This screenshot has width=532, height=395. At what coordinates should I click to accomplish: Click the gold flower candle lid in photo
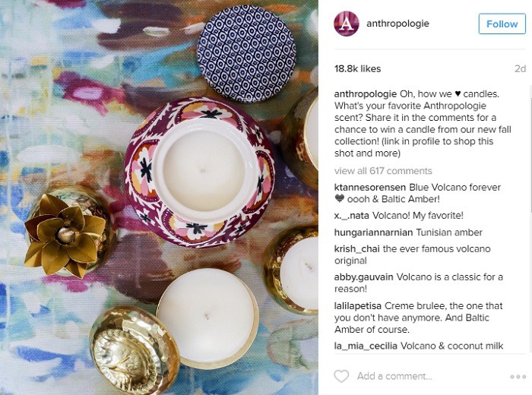(65, 234)
